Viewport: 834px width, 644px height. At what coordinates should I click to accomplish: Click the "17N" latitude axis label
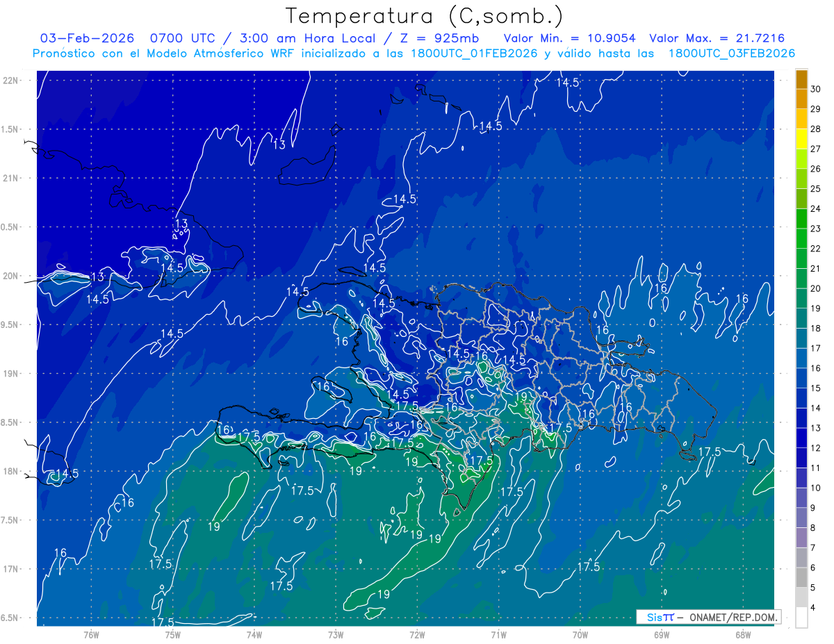11,569
